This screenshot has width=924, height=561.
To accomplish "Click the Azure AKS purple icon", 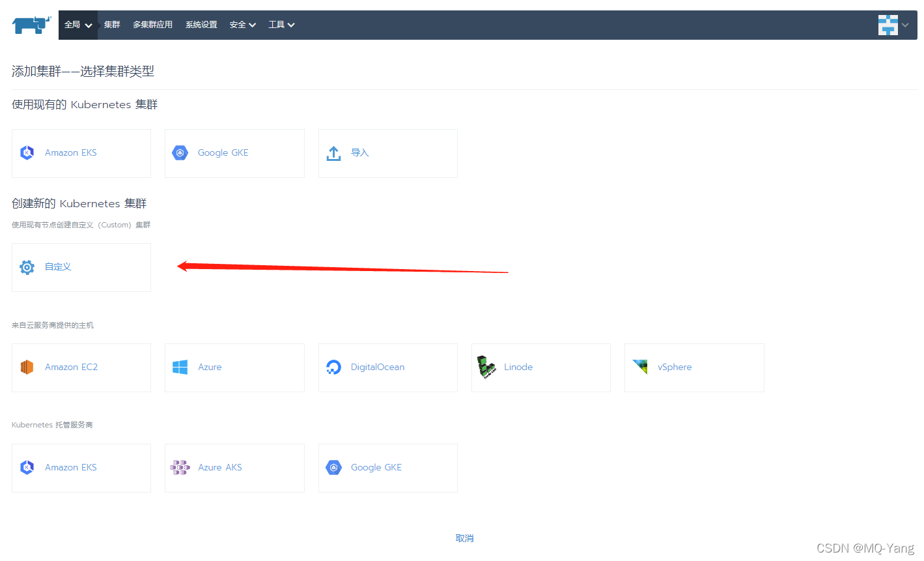I will click(180, 467).
